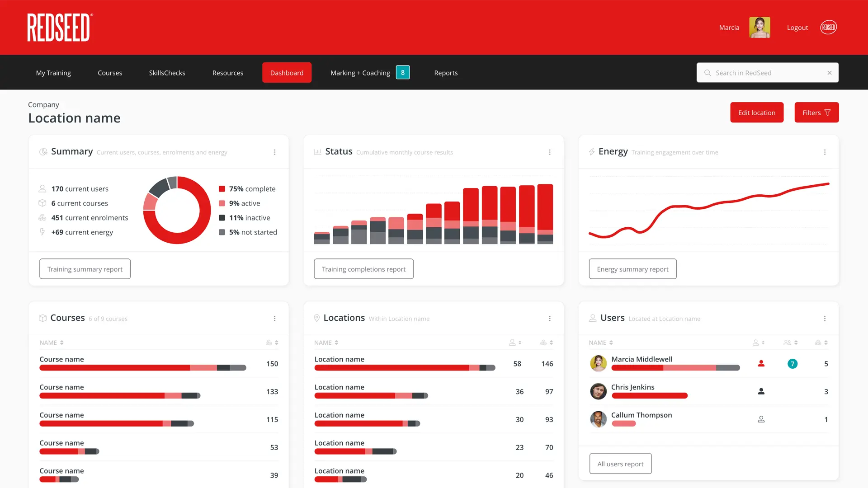Click the Energy lightning icon

coord(592,152)
